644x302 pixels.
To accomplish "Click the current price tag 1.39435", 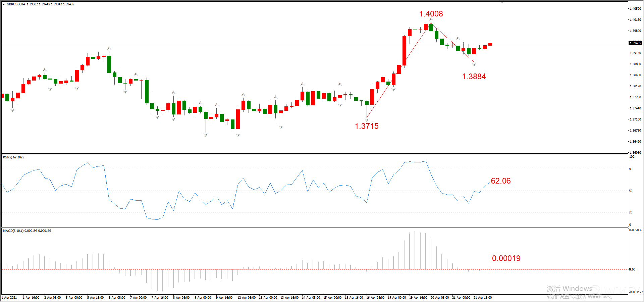I will [x=635, y=43].
